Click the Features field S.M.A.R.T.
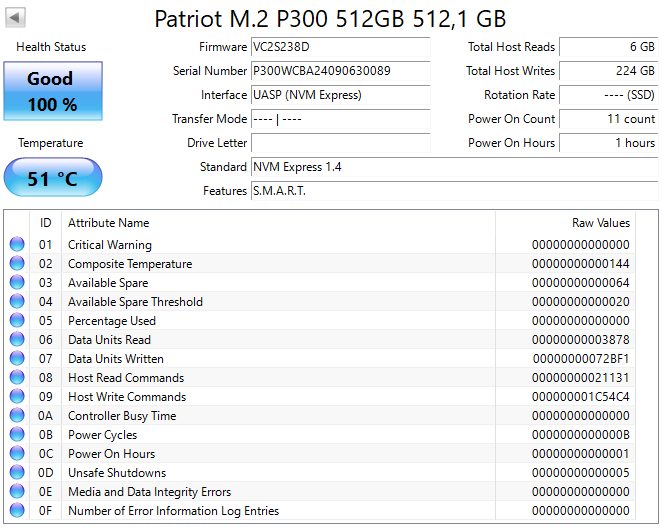This screenshot has height=530, width=663. point(455,191)
